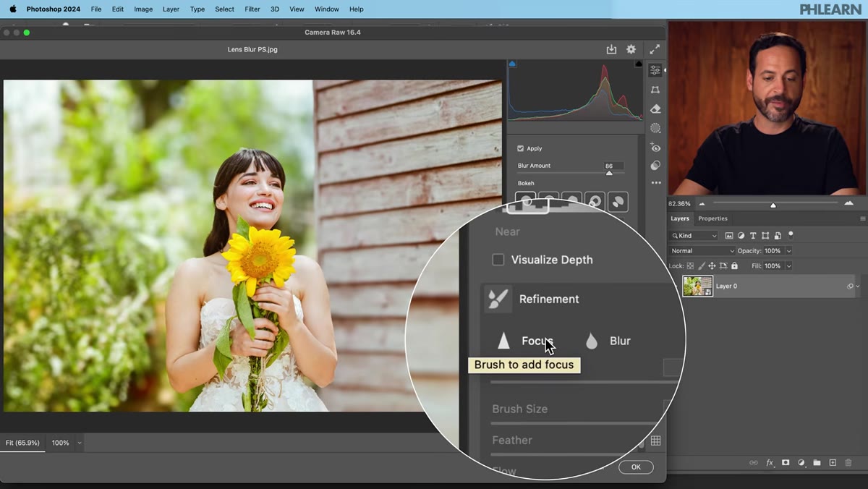Open the Layer menu

[171, 9]
